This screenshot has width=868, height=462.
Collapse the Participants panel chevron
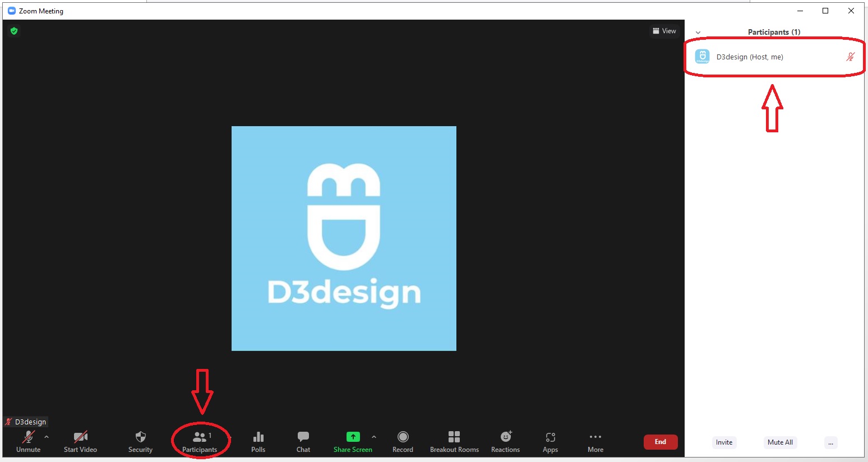pyautogui.click(x=698, y=33)
